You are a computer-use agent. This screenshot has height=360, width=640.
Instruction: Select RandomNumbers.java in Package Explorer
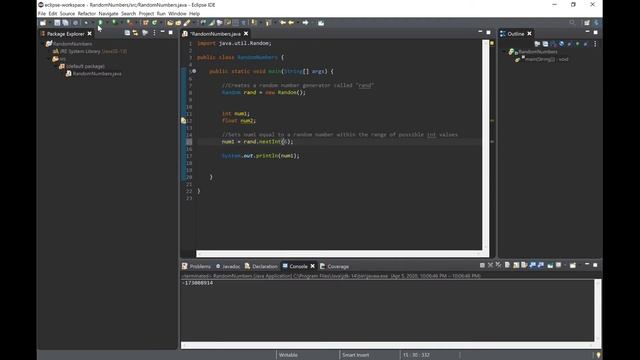click(x=94, y=74)
